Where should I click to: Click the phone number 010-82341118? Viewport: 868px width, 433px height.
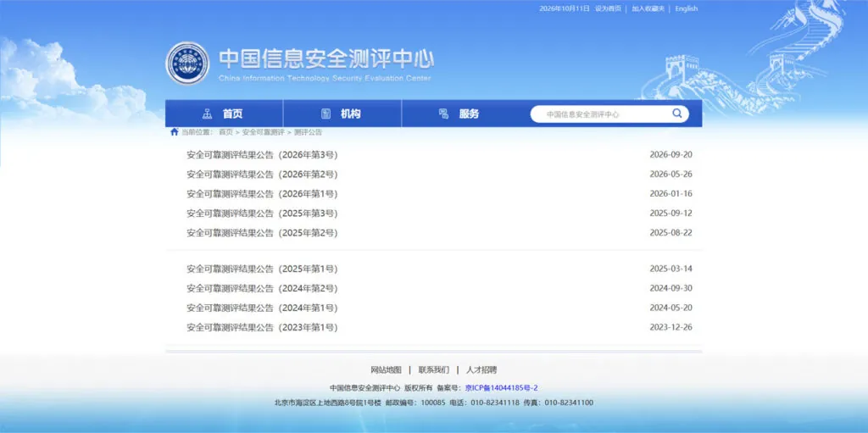click(x=495, y=403)
